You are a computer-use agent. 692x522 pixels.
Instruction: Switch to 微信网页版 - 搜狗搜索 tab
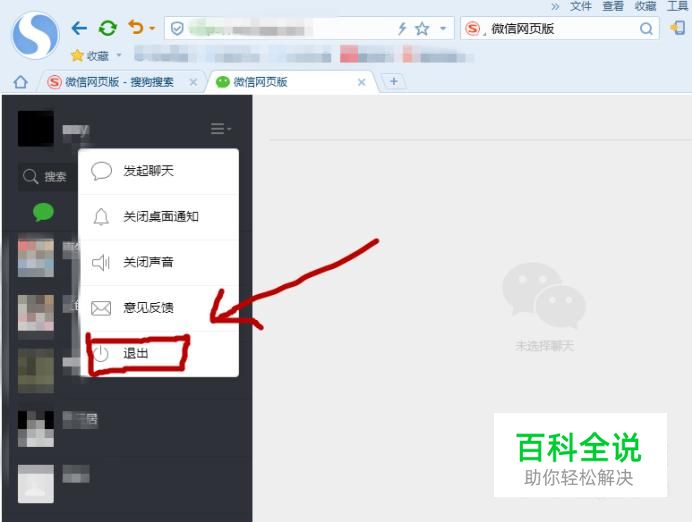[x=119, y=82]
